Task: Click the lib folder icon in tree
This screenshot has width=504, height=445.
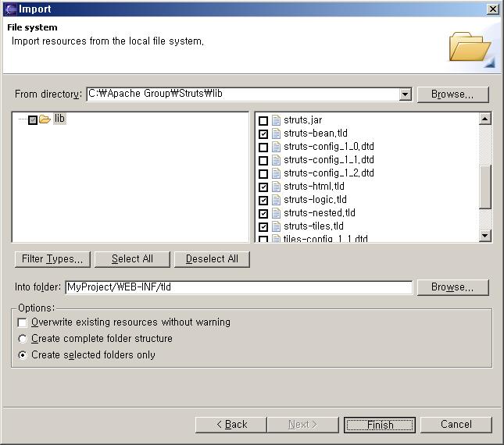Action: pos(45,119)
